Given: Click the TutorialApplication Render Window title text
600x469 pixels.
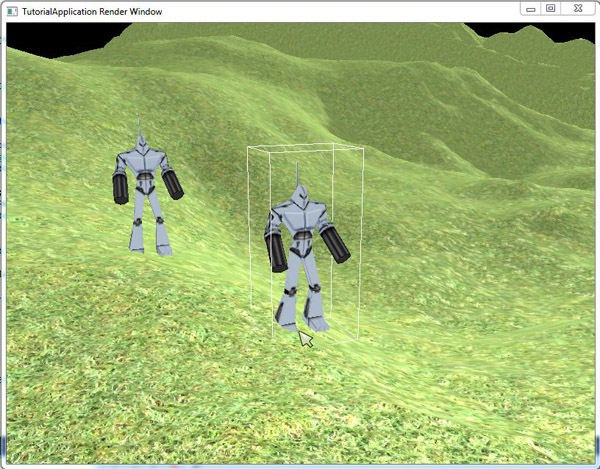Looking at the screenshot, I should (x=92, y=11).
